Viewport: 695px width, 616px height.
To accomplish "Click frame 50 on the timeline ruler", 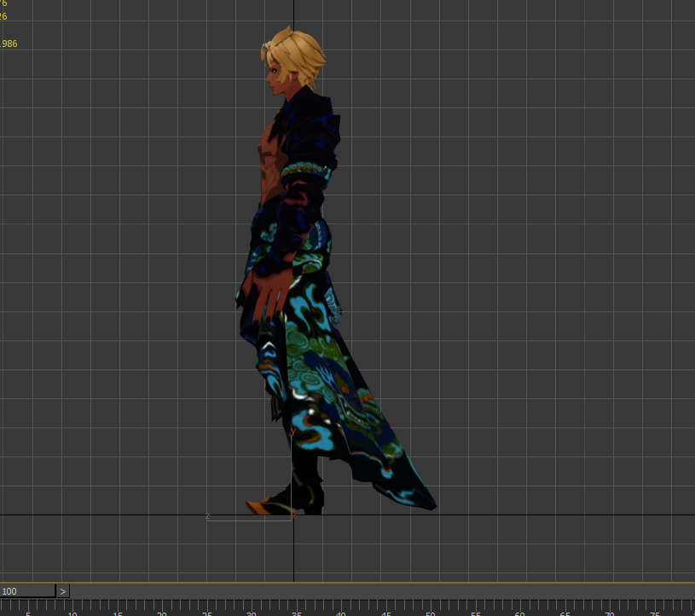I will pyautogui.click(x=431, y=607).
